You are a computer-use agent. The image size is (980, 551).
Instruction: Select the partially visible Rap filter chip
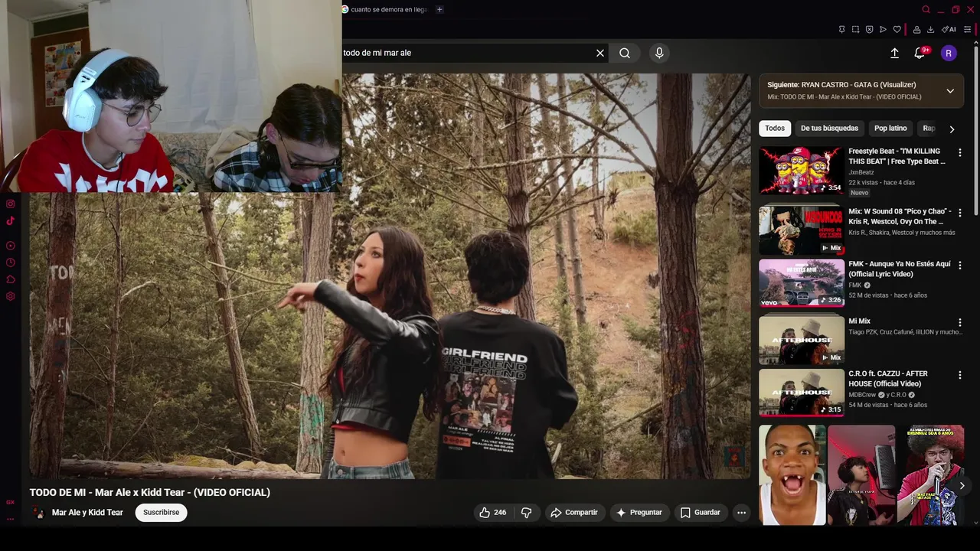point(927,129)
